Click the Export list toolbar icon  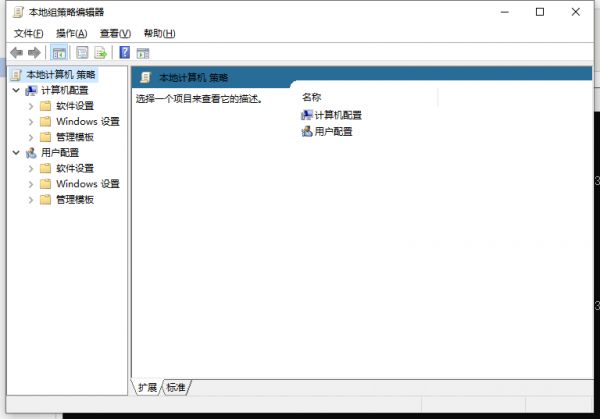pyautogui.click(x=101, y=53)
